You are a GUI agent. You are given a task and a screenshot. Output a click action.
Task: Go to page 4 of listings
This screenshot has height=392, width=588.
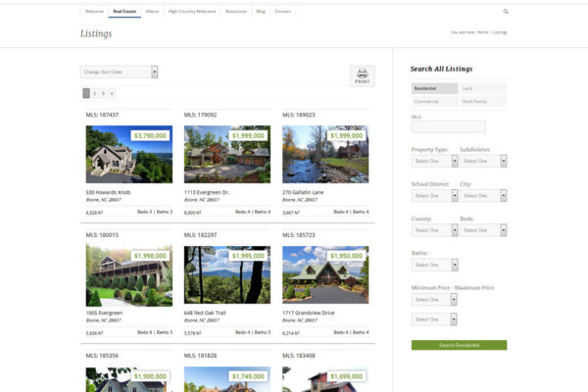coord(112,93)
